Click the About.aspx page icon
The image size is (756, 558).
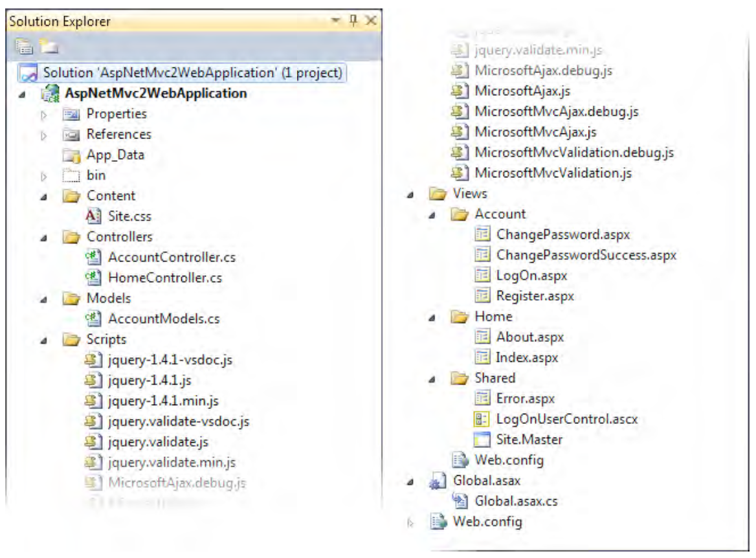(482, 337)
